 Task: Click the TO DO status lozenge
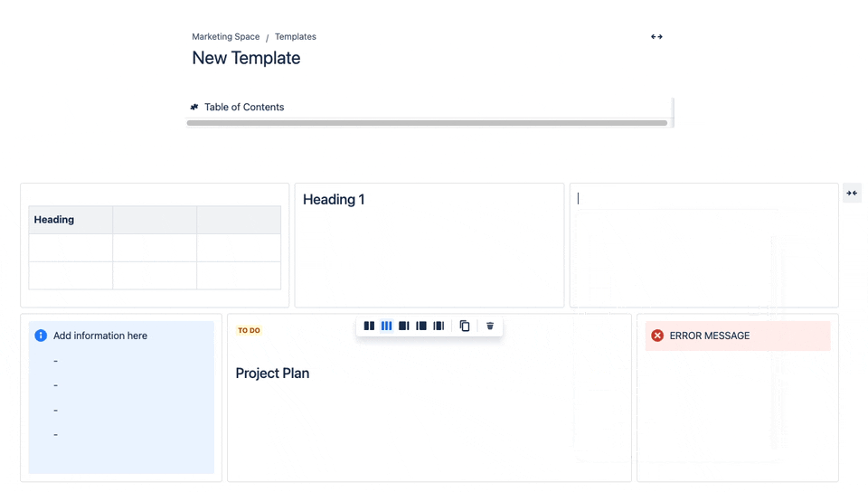tap(250, 330)
